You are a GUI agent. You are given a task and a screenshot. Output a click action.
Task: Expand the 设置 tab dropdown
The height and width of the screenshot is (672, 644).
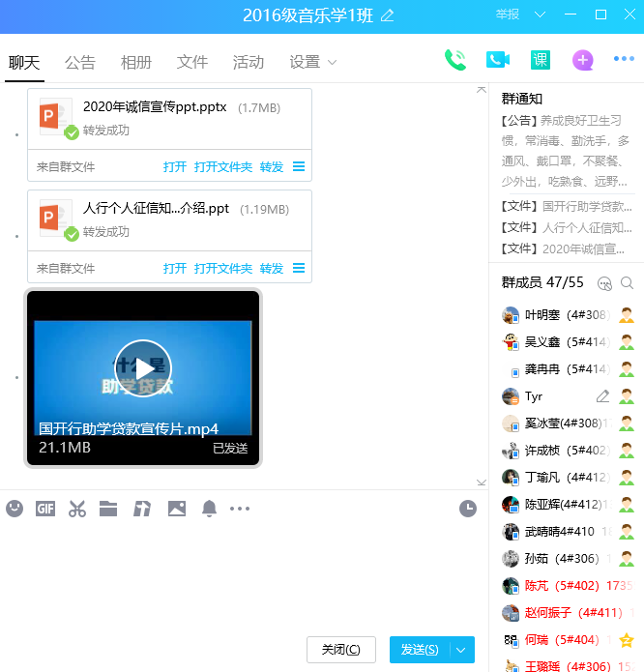pyautogui.click(x=332, y=63)
